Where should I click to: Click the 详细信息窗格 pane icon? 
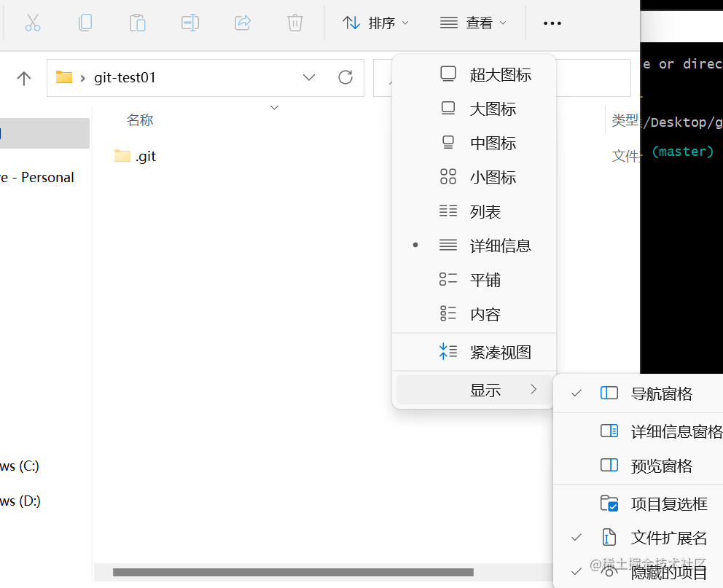pyautogui.click(x=609, y=431)
